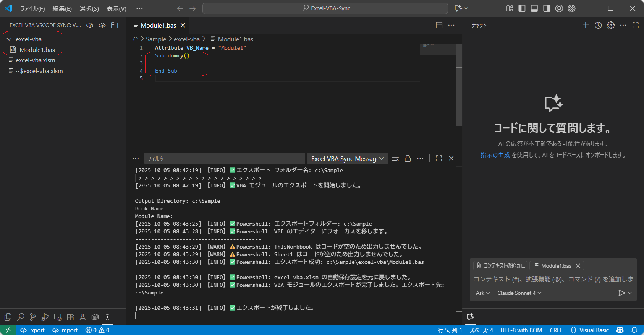Screen dimensions: 644x335
Task: Click Export in the status bar
Action: pos(32,330)
